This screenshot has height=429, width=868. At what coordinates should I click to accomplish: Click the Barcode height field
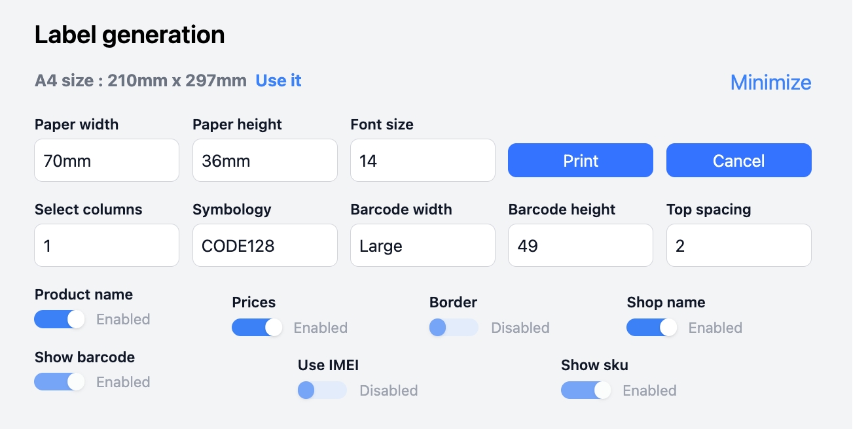coord(580,246)
